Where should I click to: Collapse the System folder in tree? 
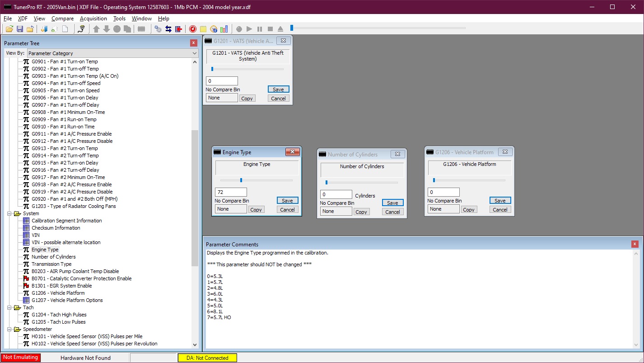click(10, 213)
